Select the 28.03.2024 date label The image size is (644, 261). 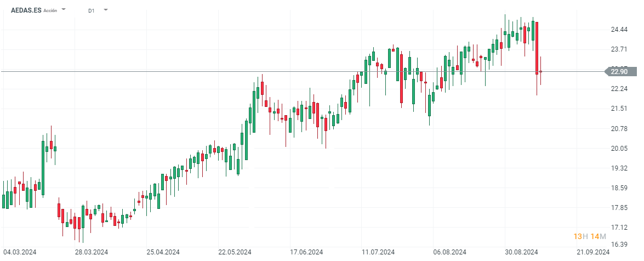[92, 252]
